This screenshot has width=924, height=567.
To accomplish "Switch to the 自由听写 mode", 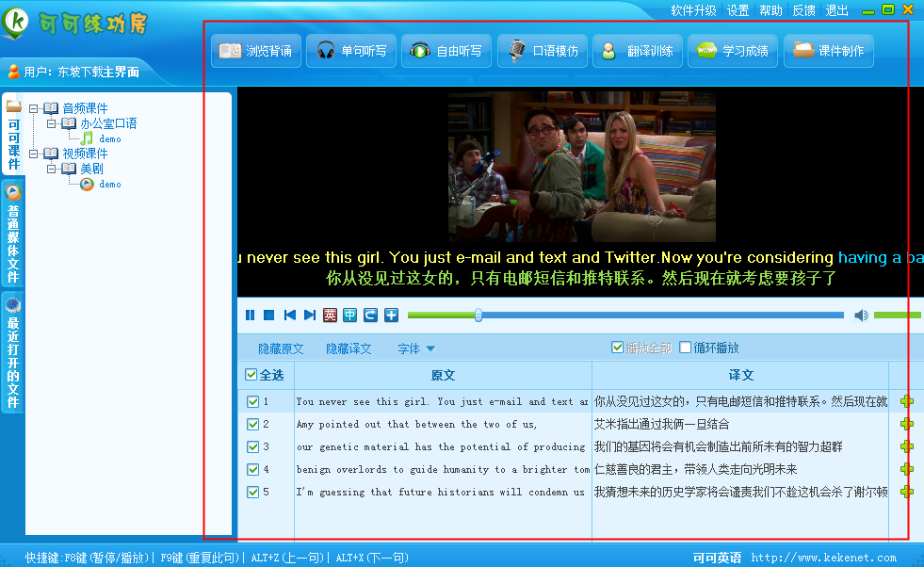I will (446, 51).
